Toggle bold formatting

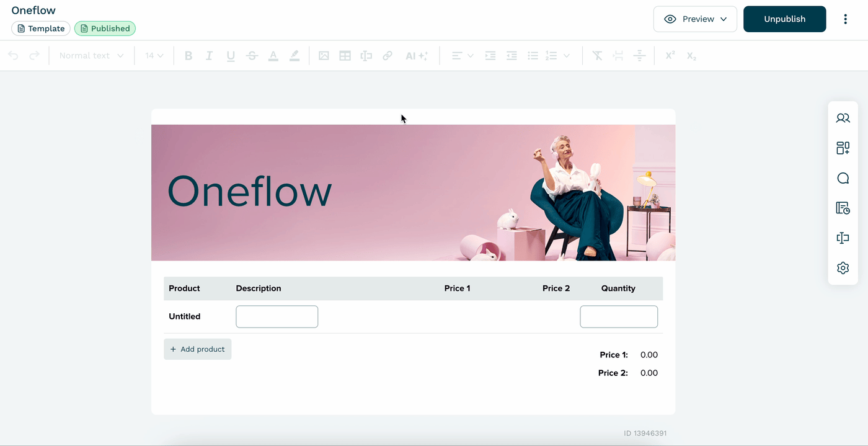point(188,56)
